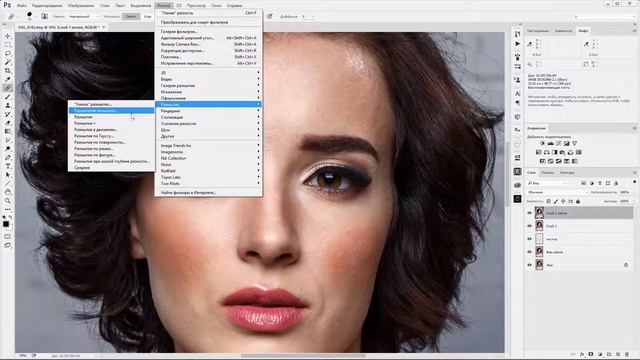Select the Rectangular Marquee tool
The image size is (640, 360).
pos(8,45)
